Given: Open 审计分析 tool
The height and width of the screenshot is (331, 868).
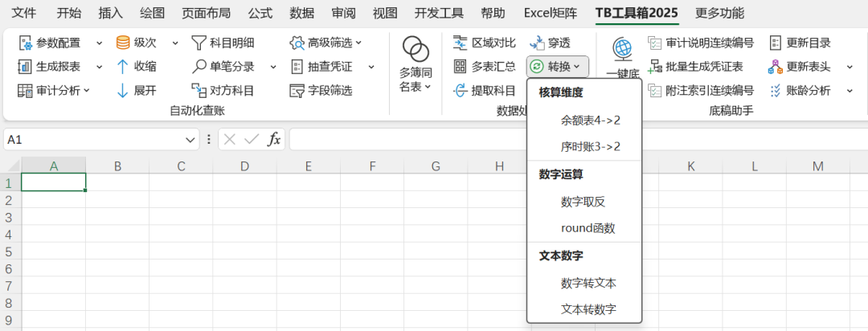Looking at the screenshot, I should tap(53, 91).
